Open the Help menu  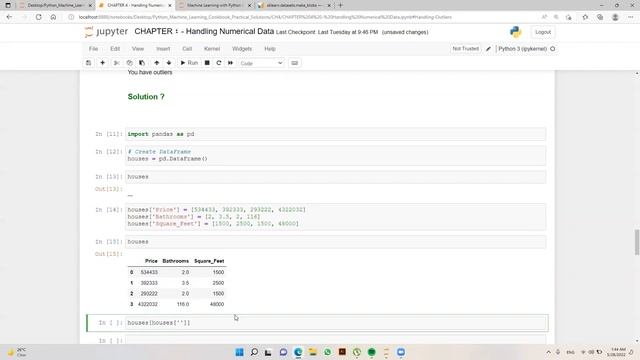[270, 49]
